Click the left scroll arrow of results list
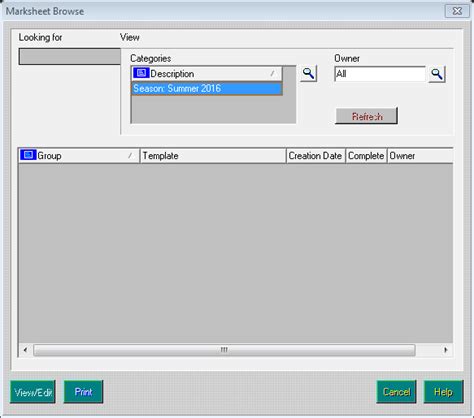Screen dimensions: 474x418 pyautogui.click(x=25, y=350)
